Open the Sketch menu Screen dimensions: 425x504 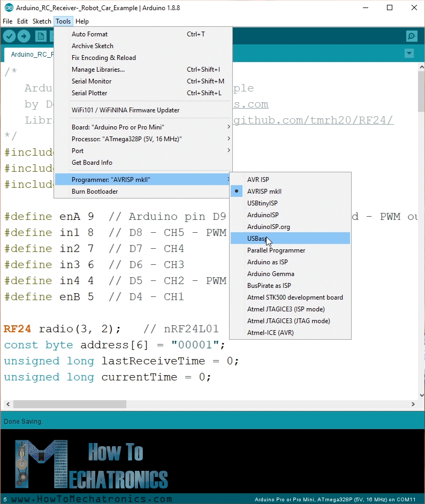click(42, 21)
